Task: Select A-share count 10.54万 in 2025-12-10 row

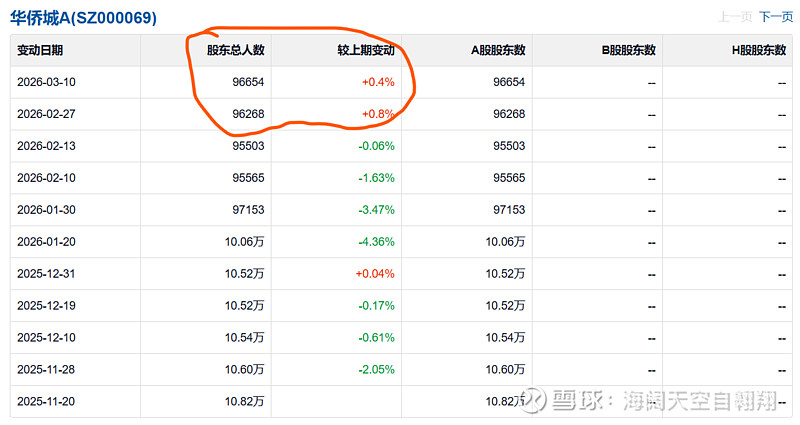Action: pyautogui.click(x=505, y=337)
